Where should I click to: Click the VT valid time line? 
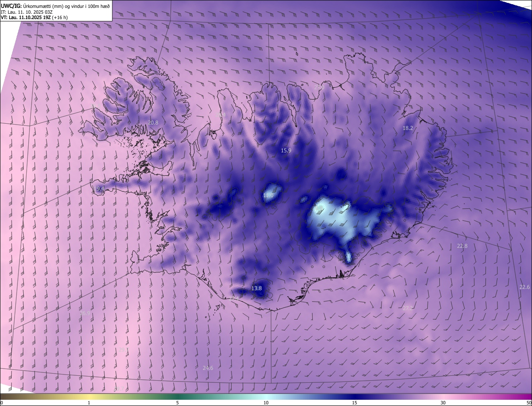34,17
